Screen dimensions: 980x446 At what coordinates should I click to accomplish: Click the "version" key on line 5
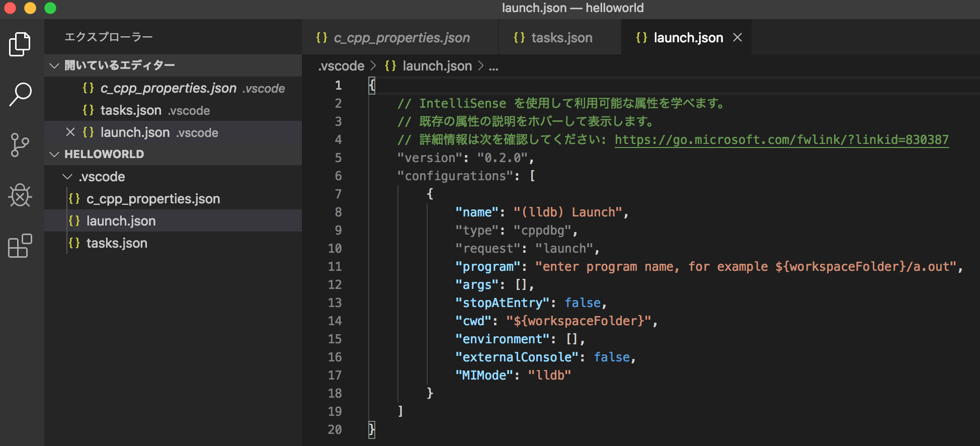click(x=430, y=158)
